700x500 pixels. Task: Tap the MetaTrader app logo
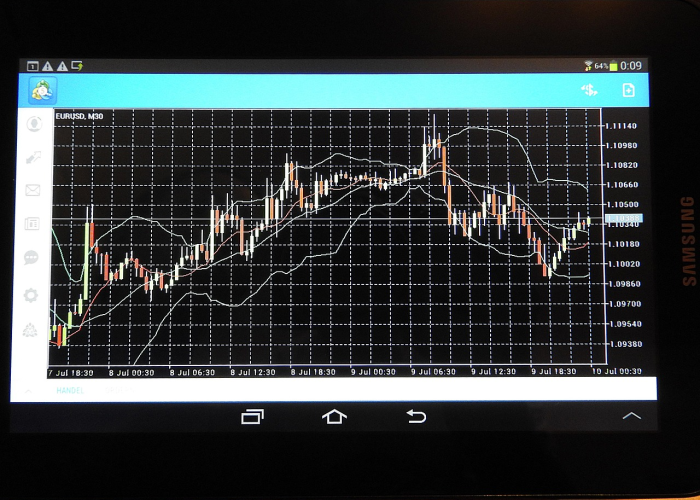pos(43,90)
